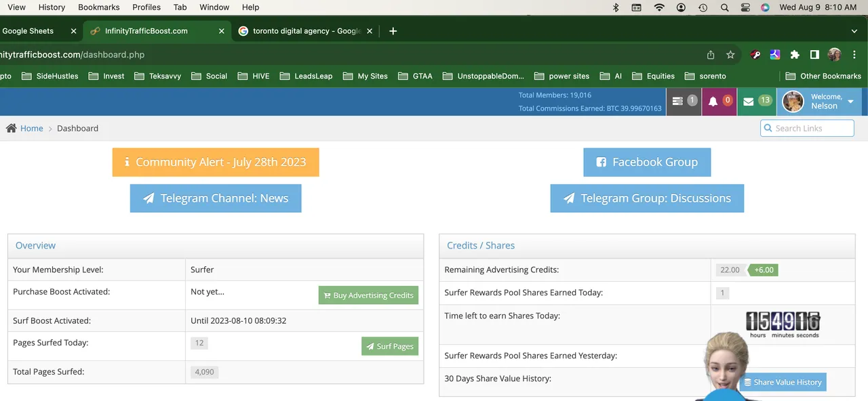The width and height of the screenshot is (868, 401).
Task: Open the Bluetooth menu bar icon
Action: [x=616, y=7]
